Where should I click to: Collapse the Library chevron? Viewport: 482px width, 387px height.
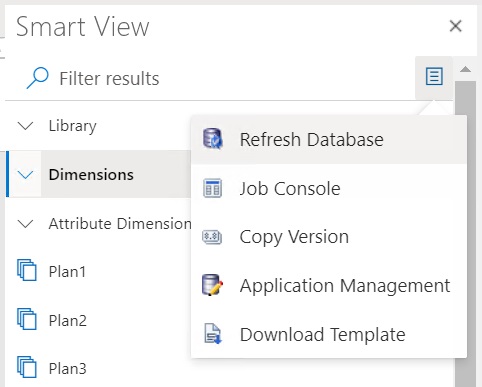point(25,126)
